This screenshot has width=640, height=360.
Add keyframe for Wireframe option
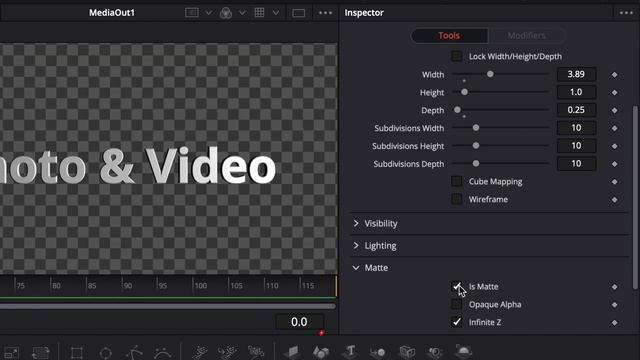614,200
